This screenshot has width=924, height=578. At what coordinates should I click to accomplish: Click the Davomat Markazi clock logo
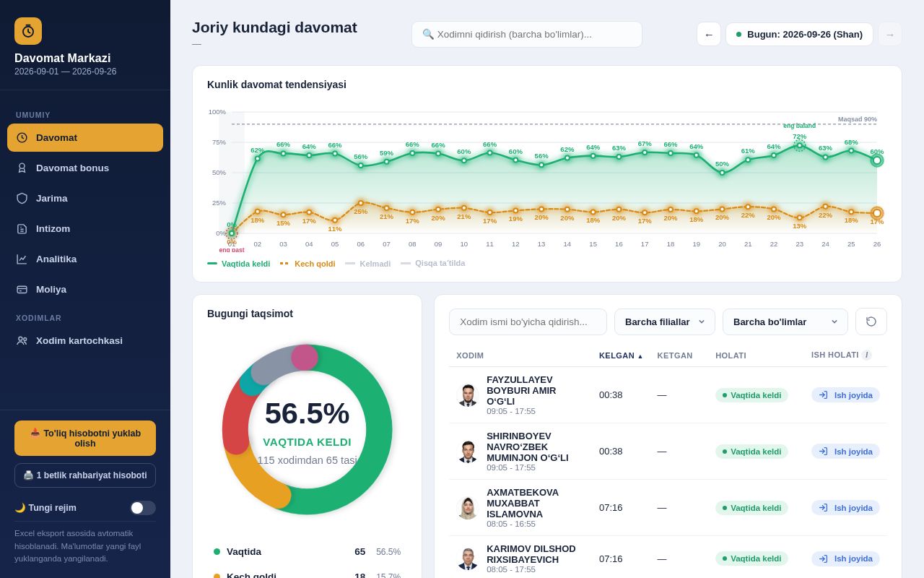point(28,31)
